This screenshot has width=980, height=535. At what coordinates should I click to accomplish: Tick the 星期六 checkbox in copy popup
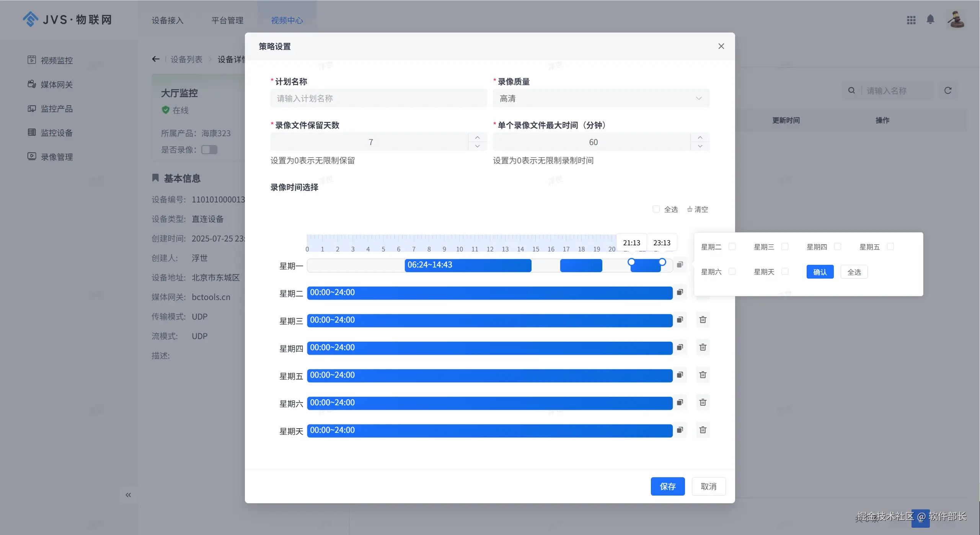(732, 271)
